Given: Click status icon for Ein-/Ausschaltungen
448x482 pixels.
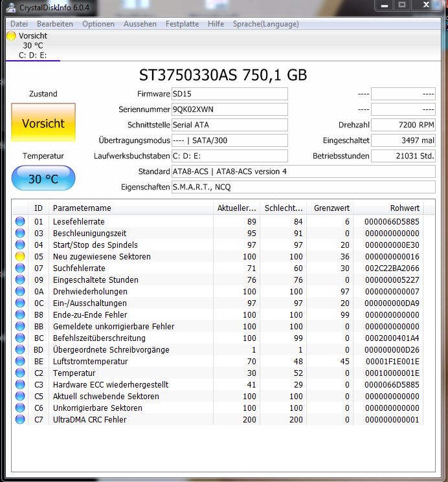Looking at the screenshot, I should point(20,303).
